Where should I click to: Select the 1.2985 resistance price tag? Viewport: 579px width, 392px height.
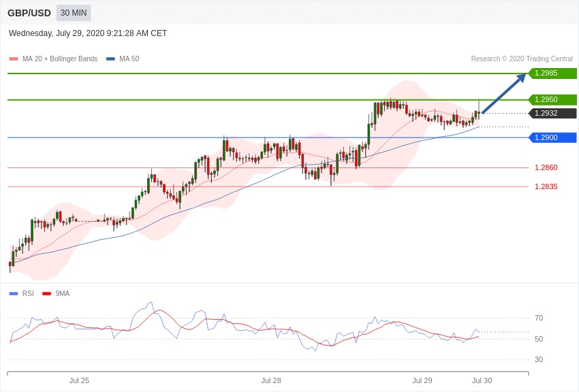(552, 73)
